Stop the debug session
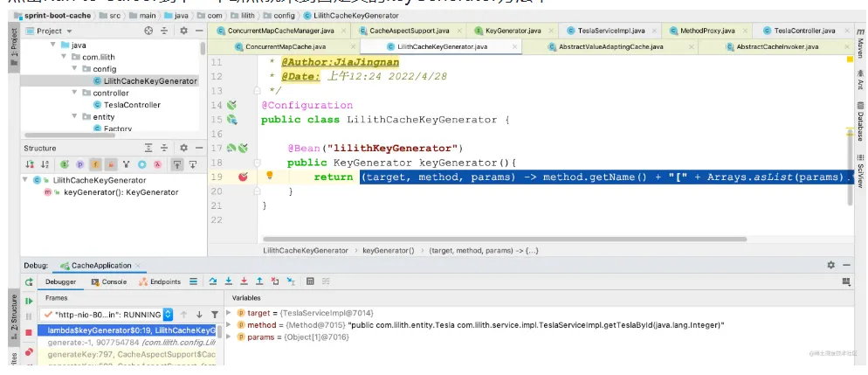 (29, 332)
